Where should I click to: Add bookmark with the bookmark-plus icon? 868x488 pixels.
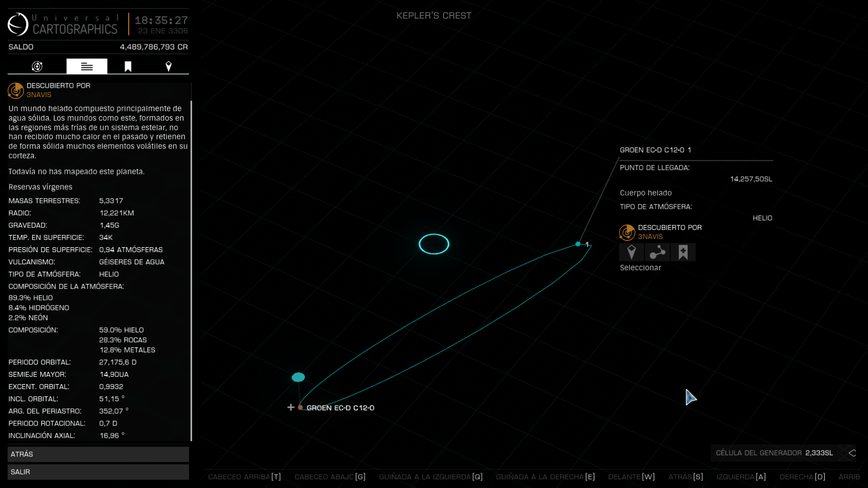[683, 252]
